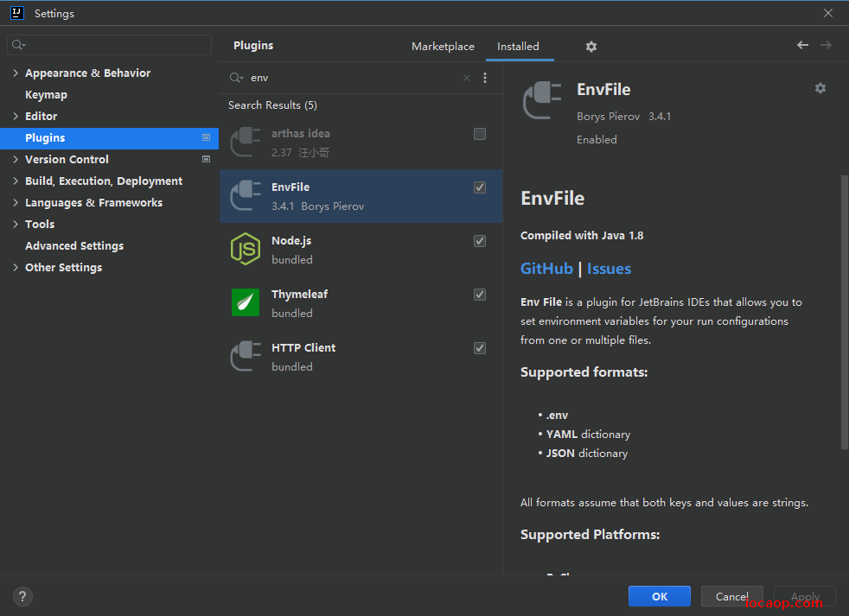This screenshot has height=616, width=849.
Task: Select Appearance & Behavior settings
Action: coord(87,73)
